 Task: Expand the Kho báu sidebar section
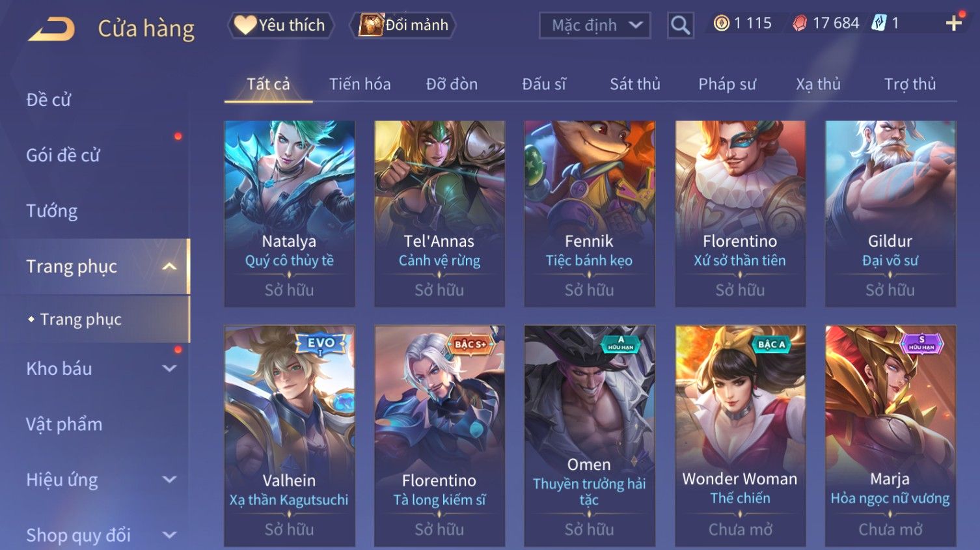pyautogui.click(x=169, y=368)
